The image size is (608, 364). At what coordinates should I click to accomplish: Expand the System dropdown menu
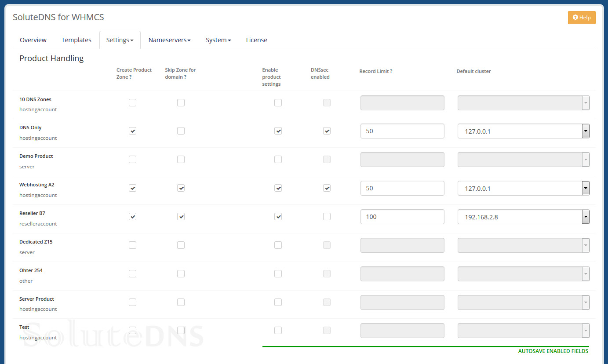click(218, 40)
